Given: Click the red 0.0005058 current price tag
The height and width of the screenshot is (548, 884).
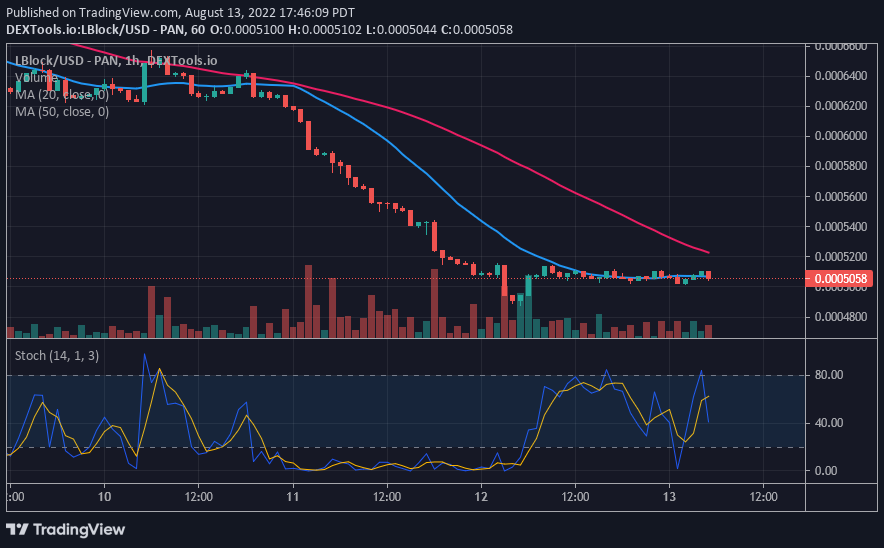Looking at the screenshot, I should tap(840, 279).
